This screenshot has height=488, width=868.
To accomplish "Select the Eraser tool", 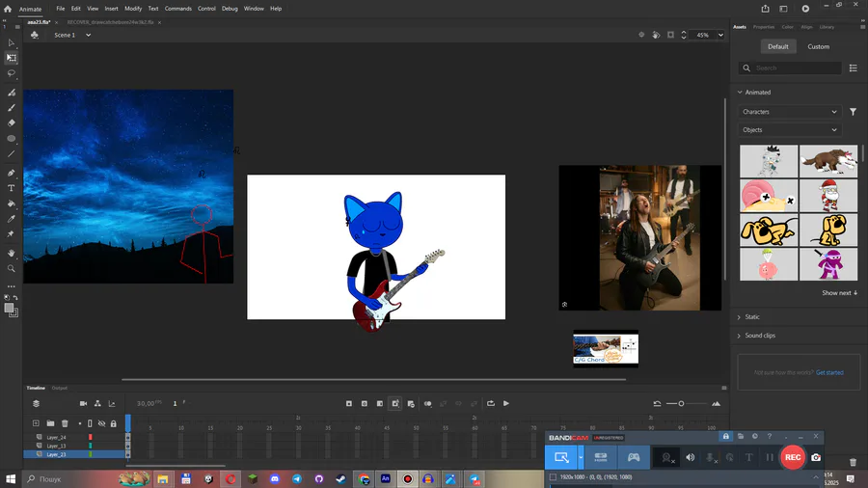I will [x=11, y=122].
